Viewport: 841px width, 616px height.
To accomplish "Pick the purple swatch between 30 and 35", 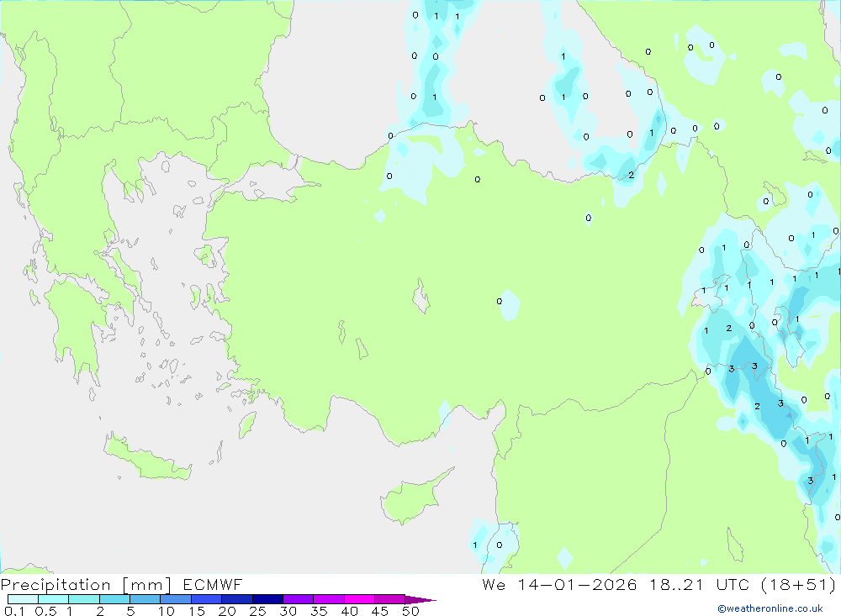I will coord(298,599).
